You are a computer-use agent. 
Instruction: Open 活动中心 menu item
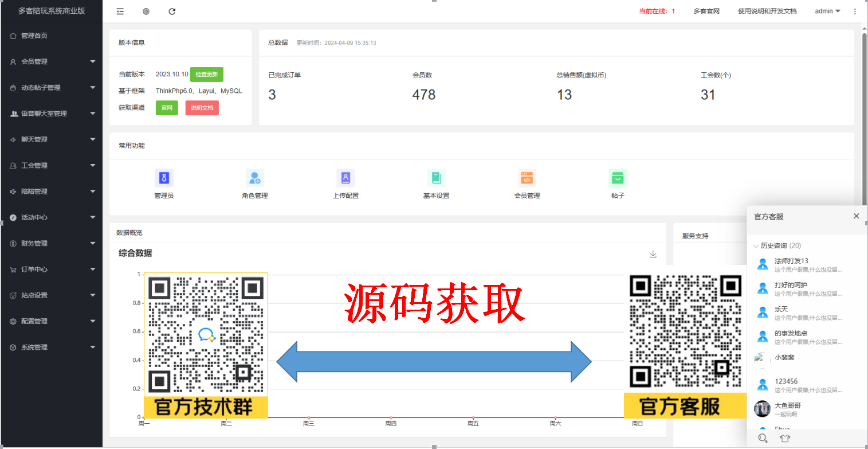tap(52, 217)
